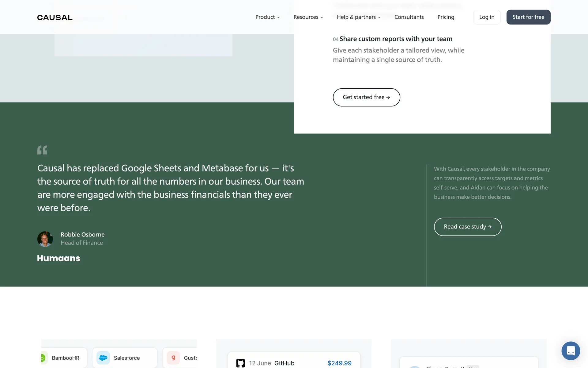This screenshot has height=368, width=588.
Task: Click the Log in button
Action: coord(487,17)
